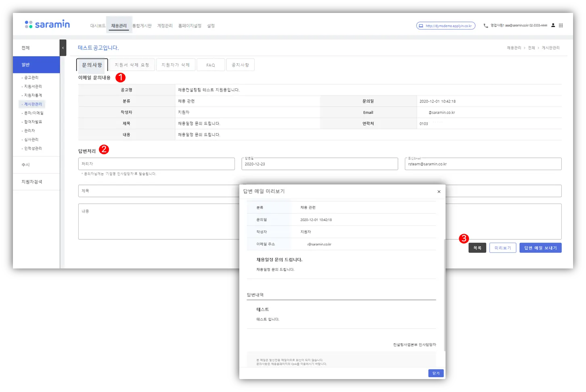Click the 미리보기 button
Viewport: 586px width, 392px height.
coord(503,248)
